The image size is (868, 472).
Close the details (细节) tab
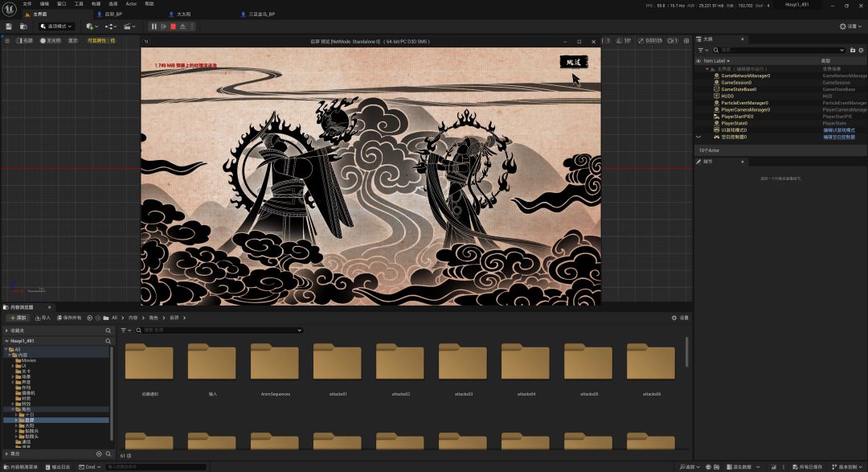tap(743, 162)
